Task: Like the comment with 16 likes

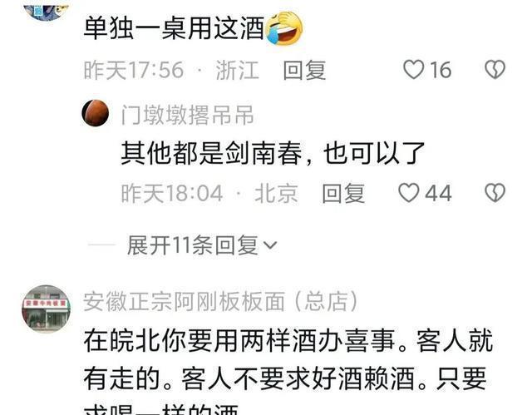Action: click(x=413, y=70)
